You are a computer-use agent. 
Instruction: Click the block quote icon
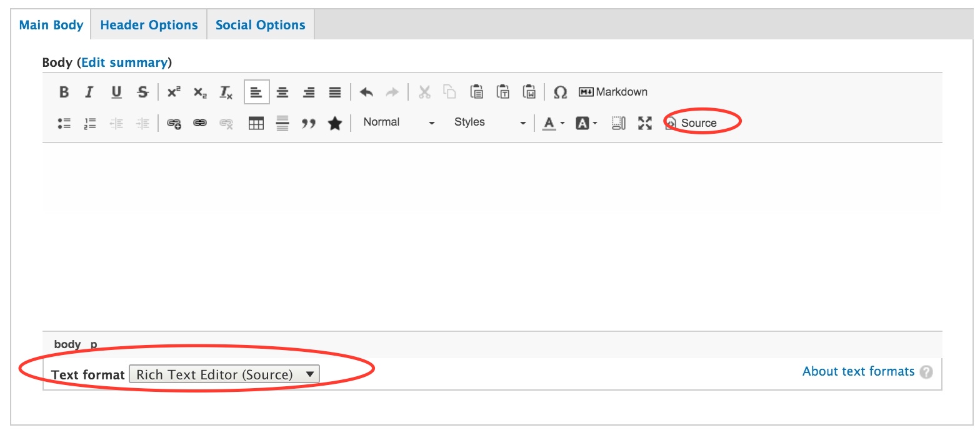[308, 123]
